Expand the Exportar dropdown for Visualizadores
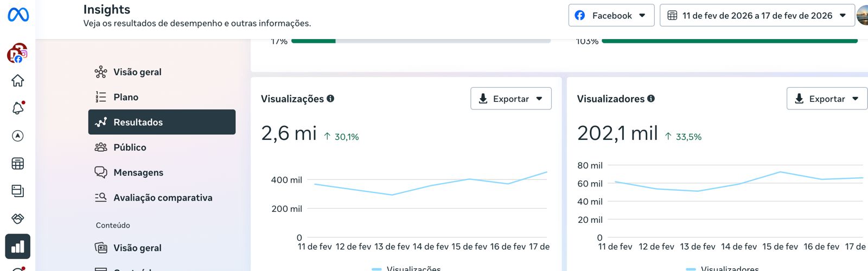The height and width of the screenshot is (271, 868). click(827, 99)
